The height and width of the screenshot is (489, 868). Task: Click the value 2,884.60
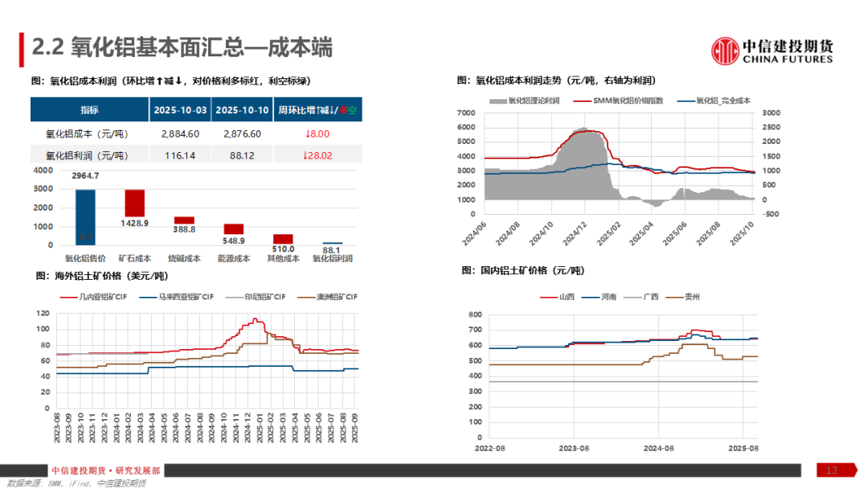(x=180, y=134)
